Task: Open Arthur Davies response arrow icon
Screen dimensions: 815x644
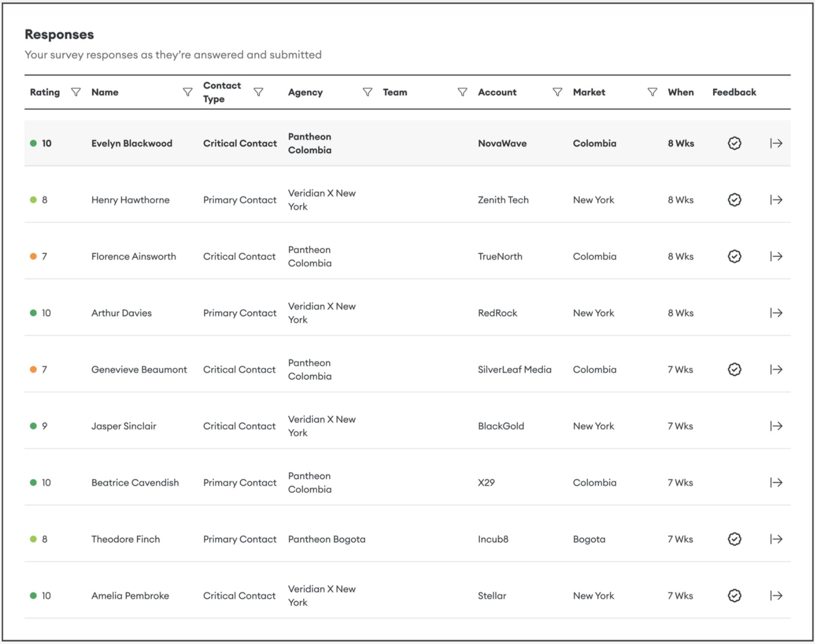Action: click(776, 313)
